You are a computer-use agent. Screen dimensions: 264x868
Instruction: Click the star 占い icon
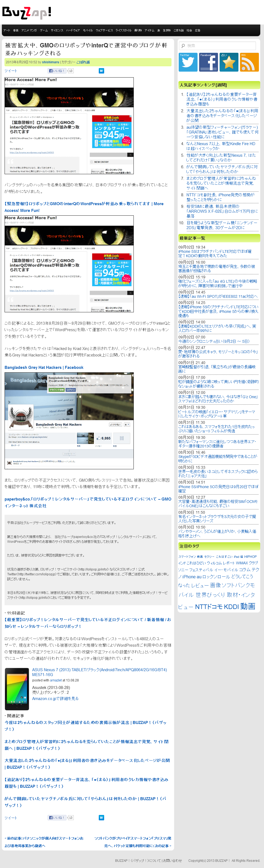tap(229, 62)
